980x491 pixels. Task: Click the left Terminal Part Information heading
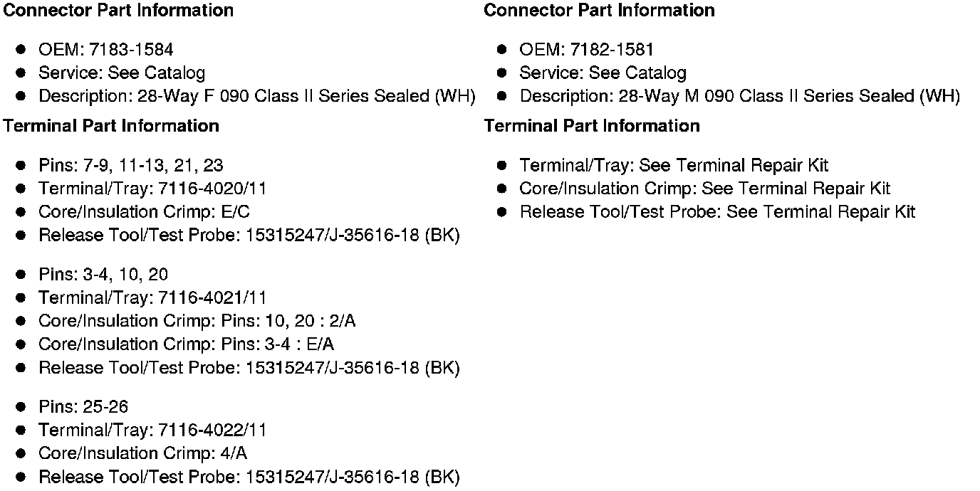click(111, 126)
